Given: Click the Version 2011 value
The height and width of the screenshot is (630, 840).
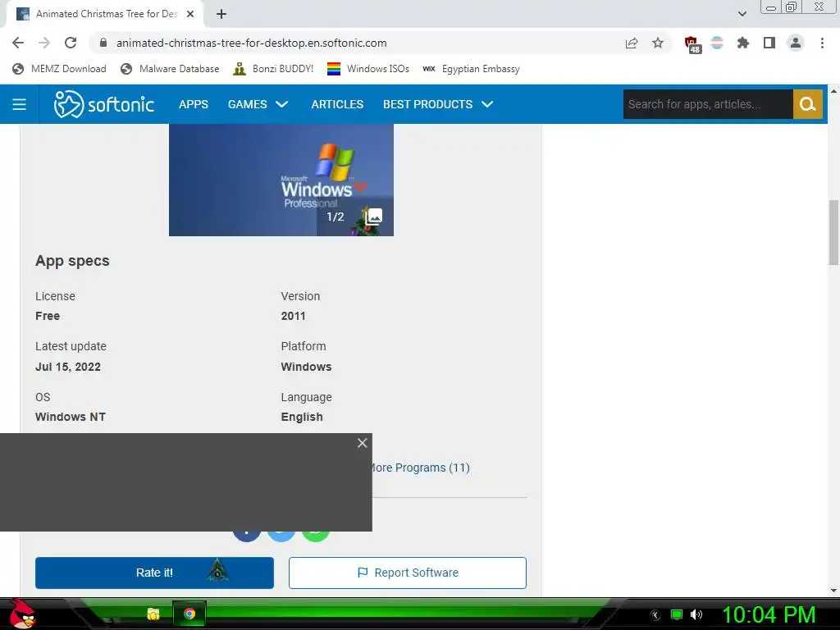Looking at the screenshot, I should pyautogui.click(x=293, y=316).
